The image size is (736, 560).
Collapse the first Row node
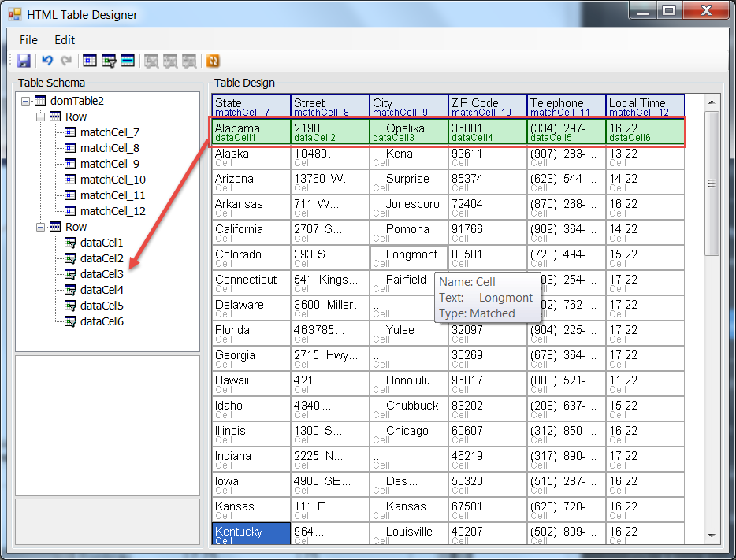(x=41, y=116)
